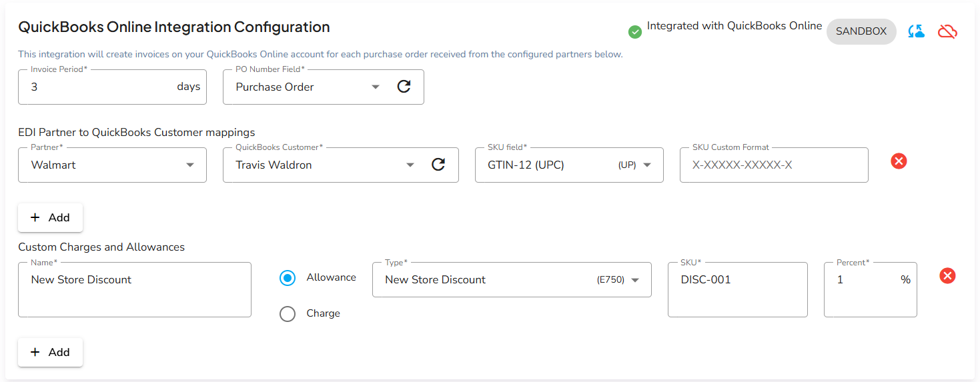Expand the QuickBooks Customer dropdown arrow
The height and width of the screenshot is (382, 980).
(x=410, y=165)
